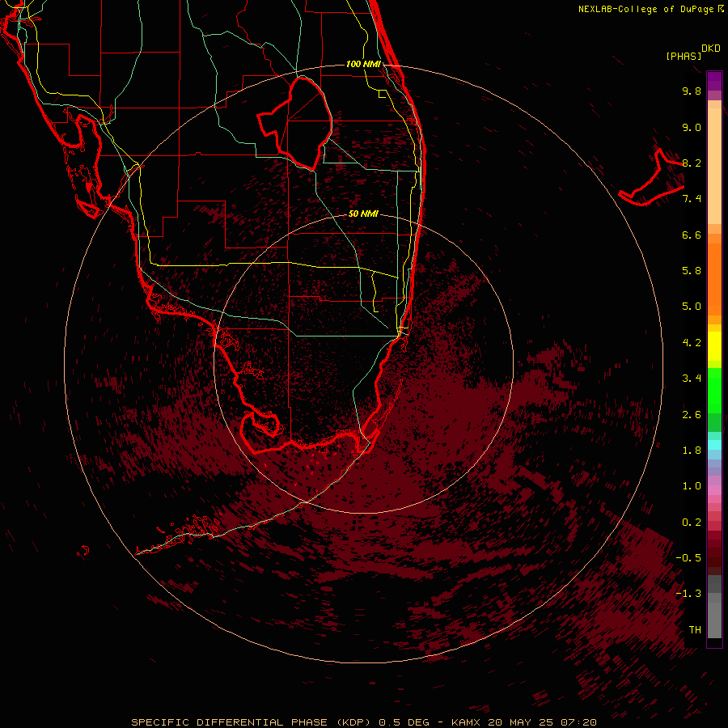Click the 5.0 scale value
Viewport: 728px width, 728px height.
coord(692,307)
